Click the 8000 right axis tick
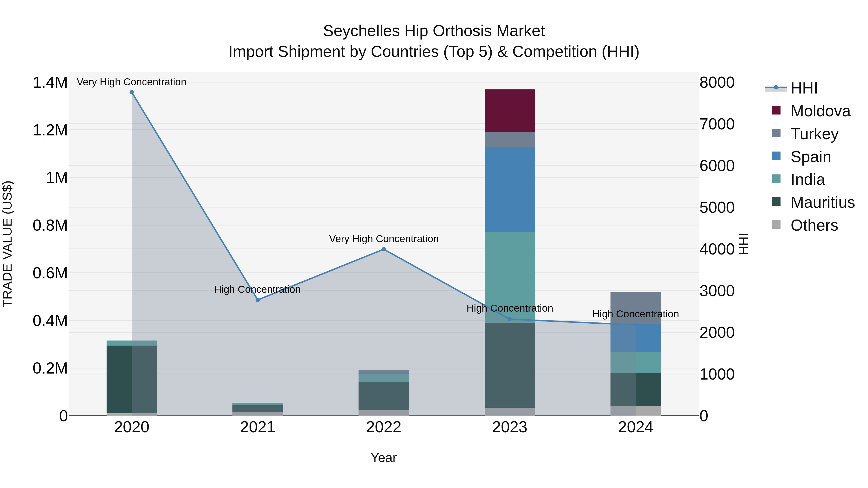Image resolution: width=868 pixels, height=488 pixels. coord(717,82)
